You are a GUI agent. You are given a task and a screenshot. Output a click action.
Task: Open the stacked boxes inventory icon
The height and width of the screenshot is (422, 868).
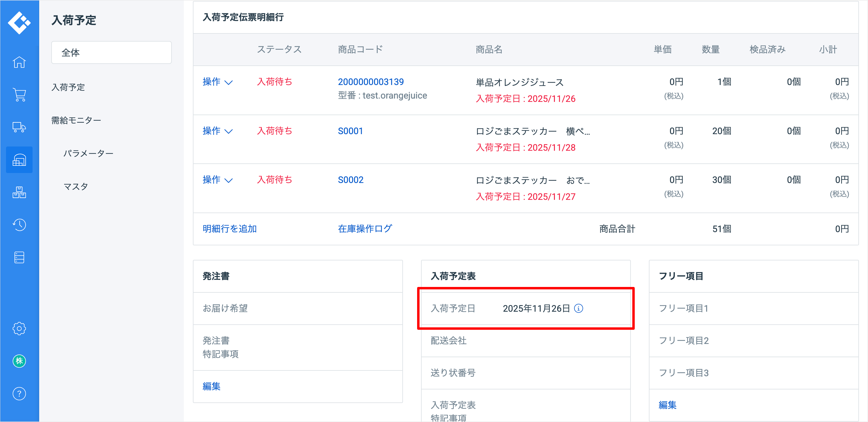coord(19,192)
